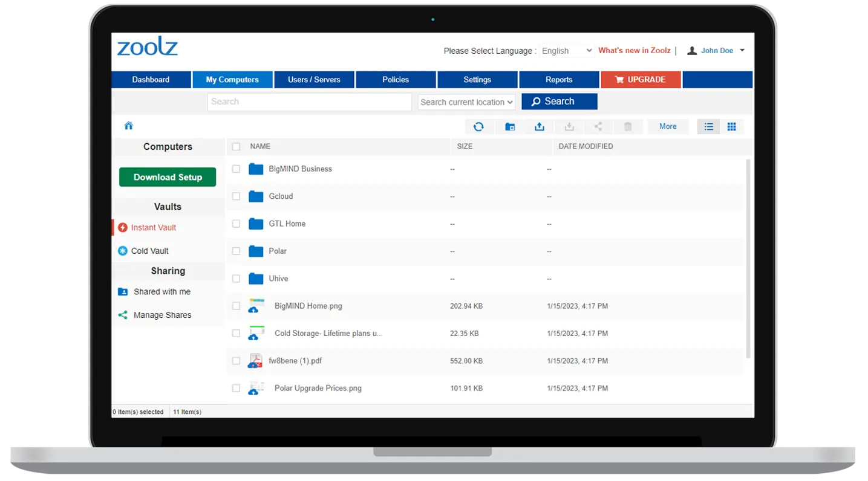Click the BigMIND Business folder icon
The width and height of the screenshot is (868, 481).
point(256,169)
